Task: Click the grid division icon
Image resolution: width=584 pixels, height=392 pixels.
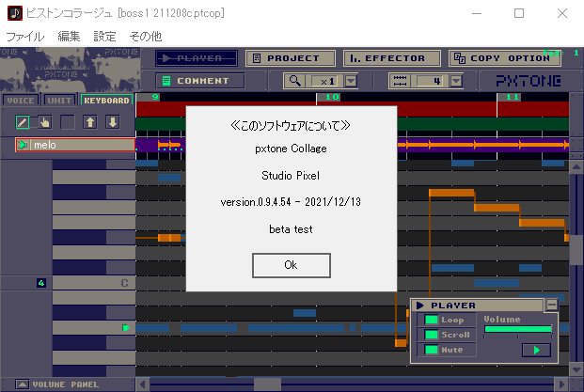Action: click(x=400, y=81)
